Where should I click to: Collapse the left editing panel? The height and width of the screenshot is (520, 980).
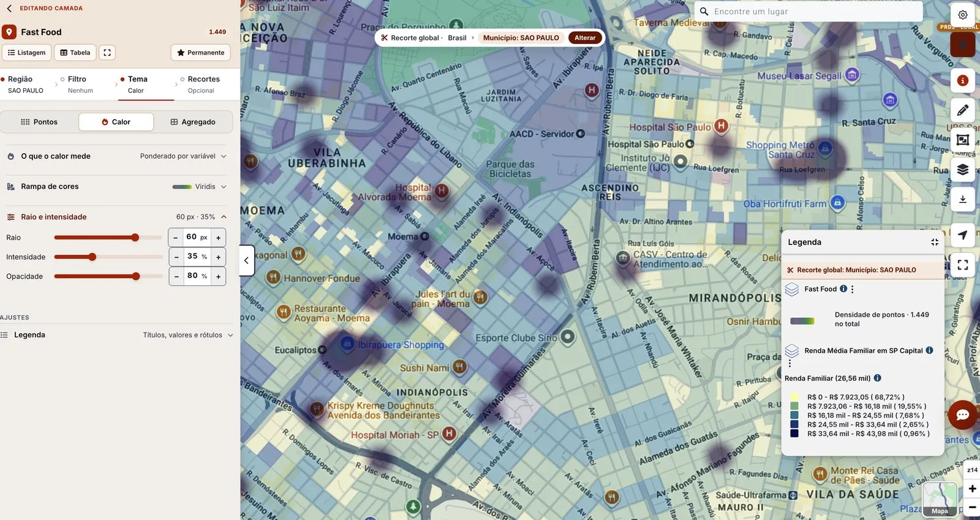point(246,260)
